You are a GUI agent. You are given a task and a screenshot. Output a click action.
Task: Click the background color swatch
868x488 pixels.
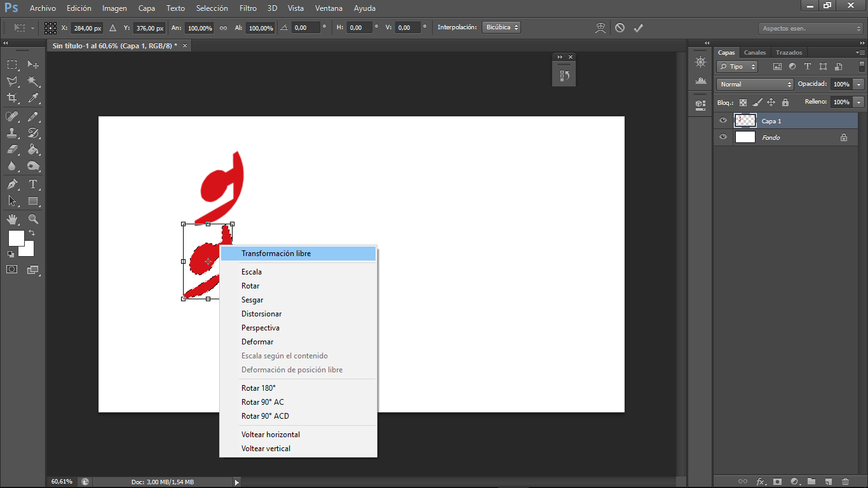click(x=28, y=250)
